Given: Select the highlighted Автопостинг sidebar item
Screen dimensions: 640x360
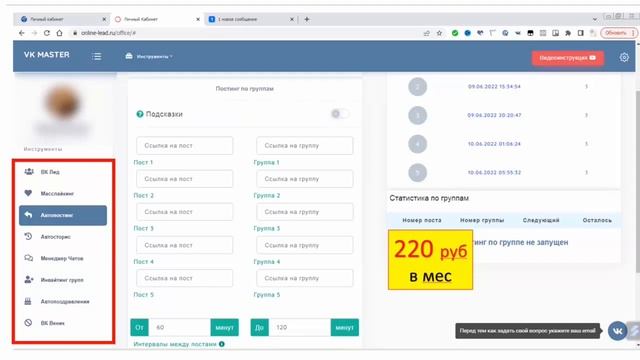Looking at the screenshot, I should pyautogui.click(x=63, y=215).
